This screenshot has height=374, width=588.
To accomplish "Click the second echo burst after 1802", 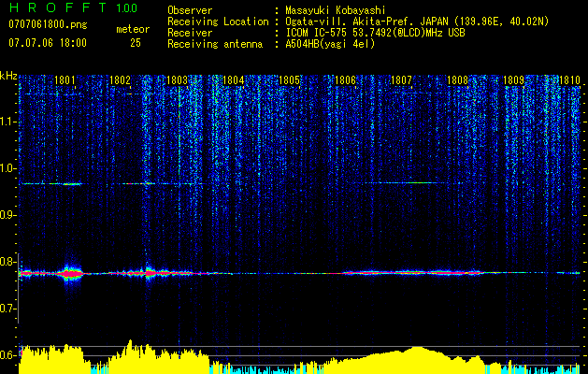I will tap(150, 272).
